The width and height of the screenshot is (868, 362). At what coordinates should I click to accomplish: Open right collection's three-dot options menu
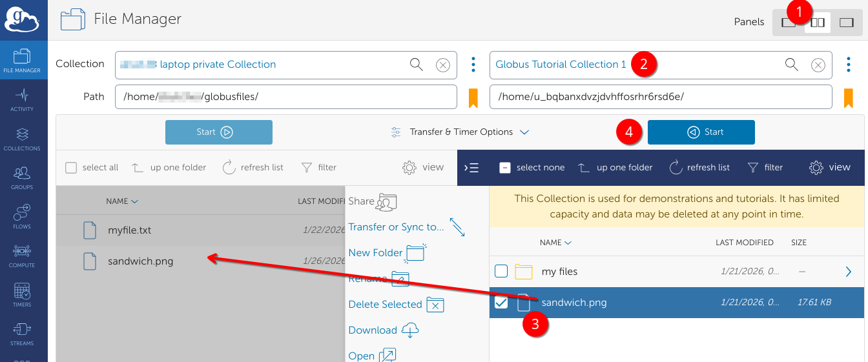[848, 65]
